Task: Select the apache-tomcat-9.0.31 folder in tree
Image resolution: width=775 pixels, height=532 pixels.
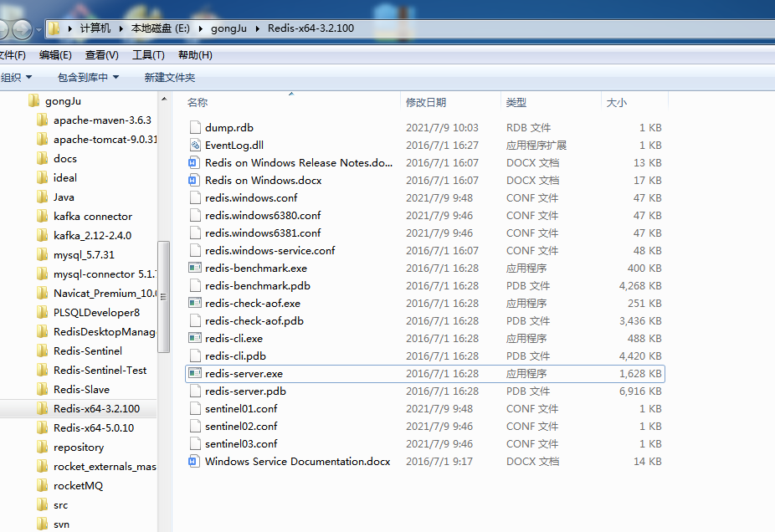Action: tap(105, 140)
